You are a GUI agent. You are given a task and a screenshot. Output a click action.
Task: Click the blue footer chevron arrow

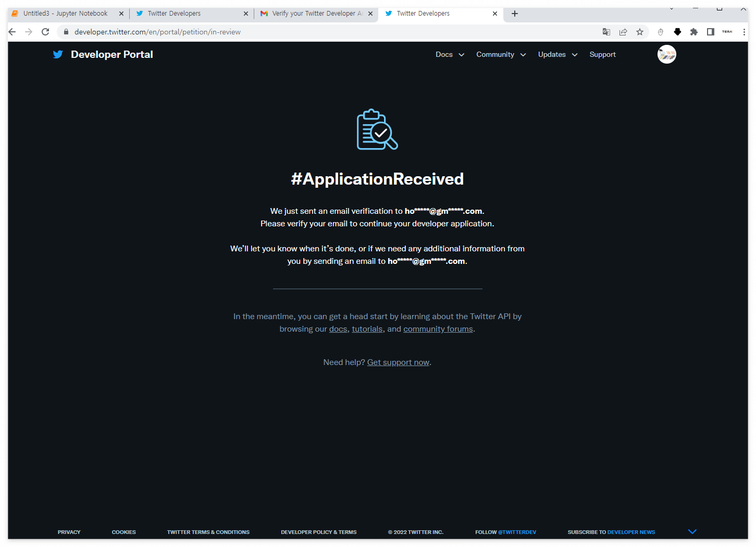click(x=692, y=531)
